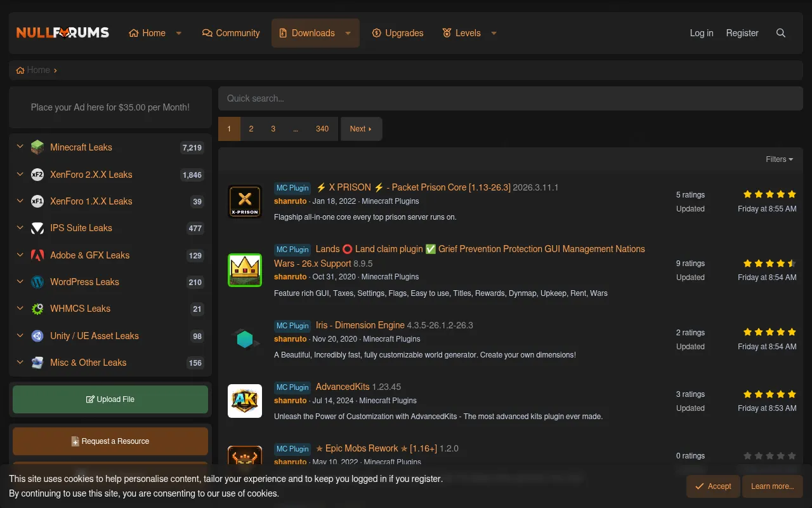Accept the cookie notice

tap(713, 486)
